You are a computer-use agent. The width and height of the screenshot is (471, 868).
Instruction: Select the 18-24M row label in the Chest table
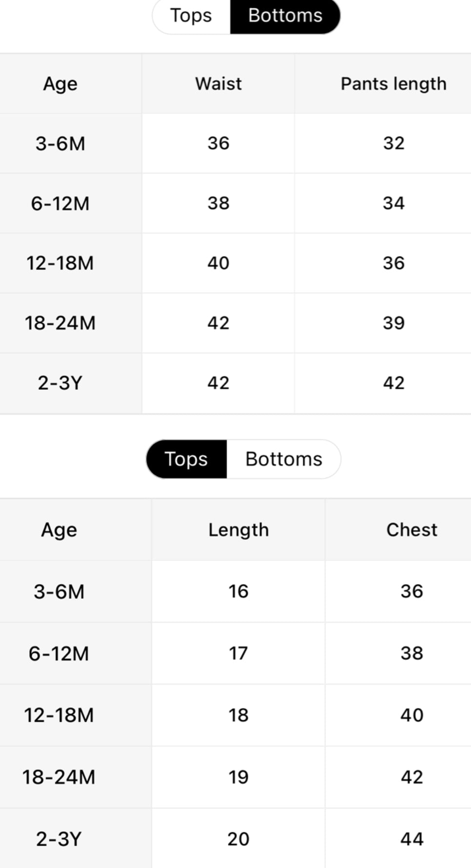coord(59,777)
